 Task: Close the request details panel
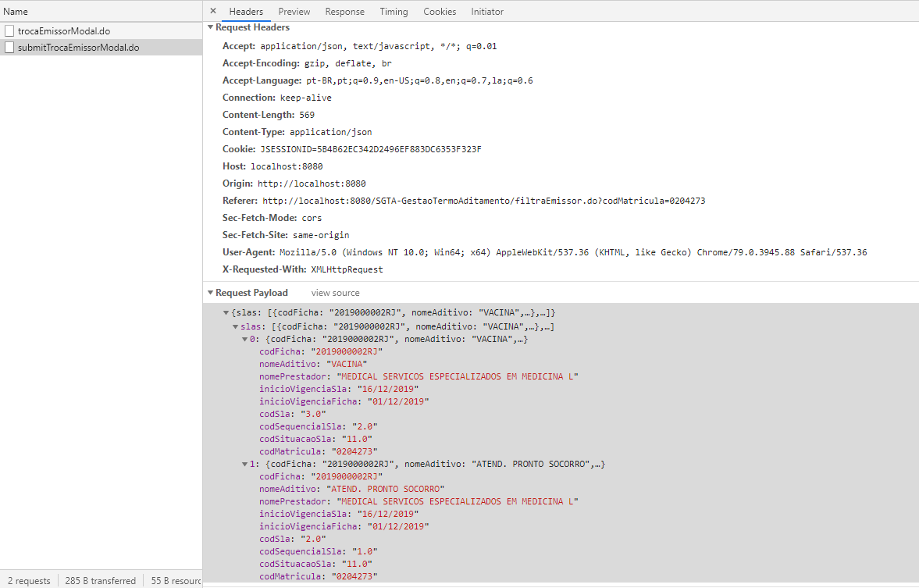tap(213, 12)
